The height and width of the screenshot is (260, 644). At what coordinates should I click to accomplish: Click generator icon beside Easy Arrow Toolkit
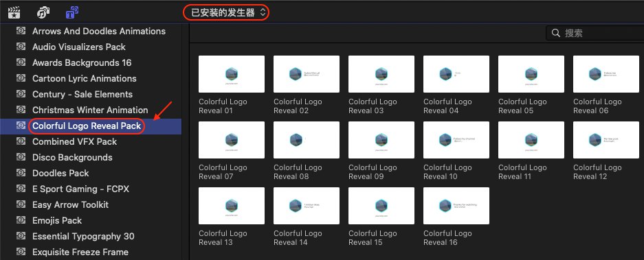[21, 204]
